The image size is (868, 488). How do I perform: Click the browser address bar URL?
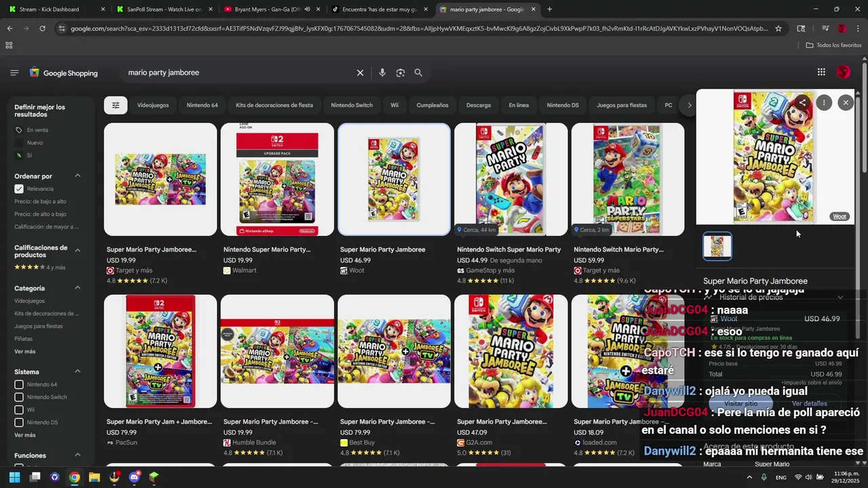point(419,28)
